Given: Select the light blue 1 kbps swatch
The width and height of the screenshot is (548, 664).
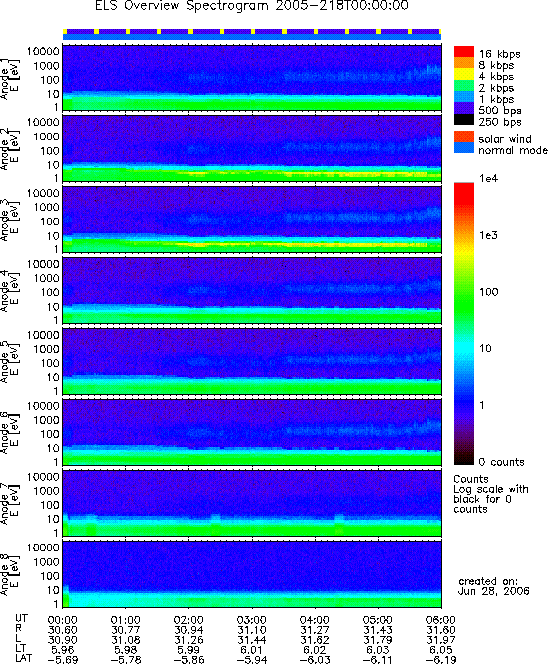Looking at the screenshot, I should [x=464, y=97].
